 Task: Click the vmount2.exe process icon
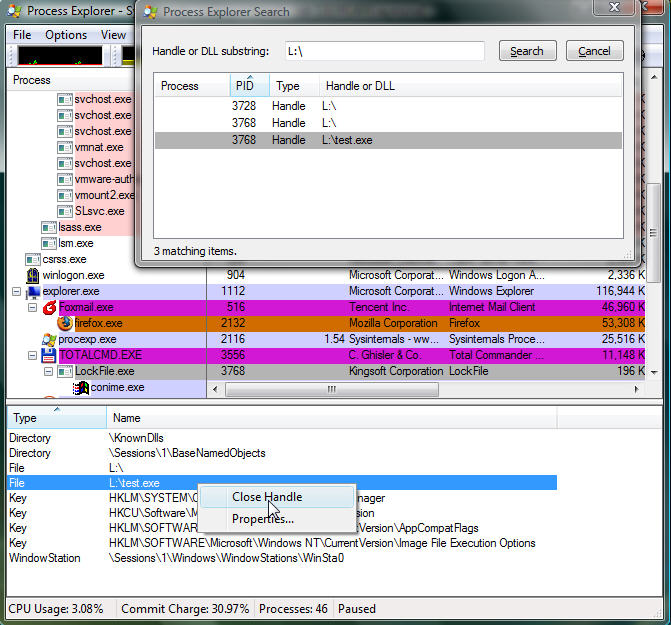coord(65,195)
